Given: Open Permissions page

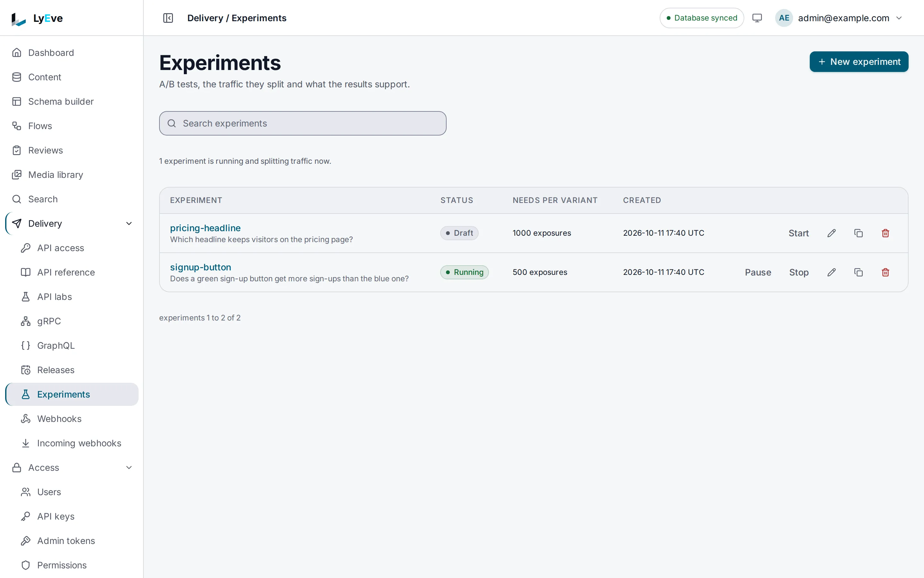Looking at the screenshot, I should [x=72, y=565].
